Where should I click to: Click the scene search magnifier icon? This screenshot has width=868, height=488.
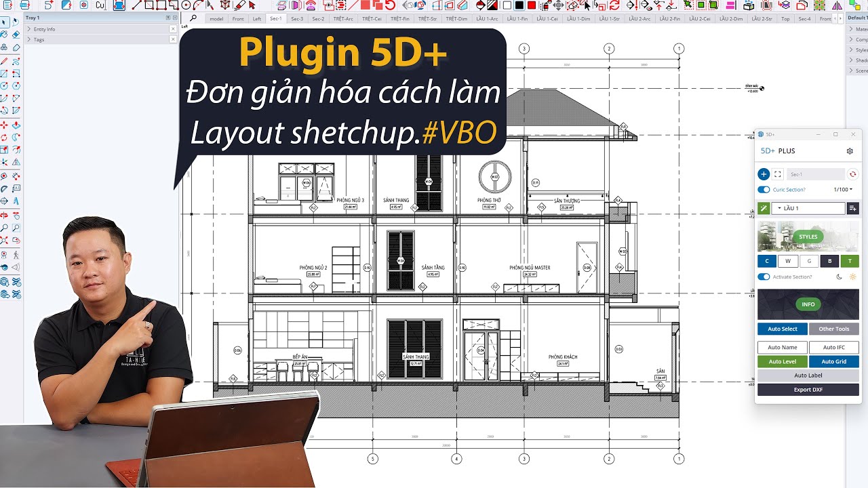point(194,18)
